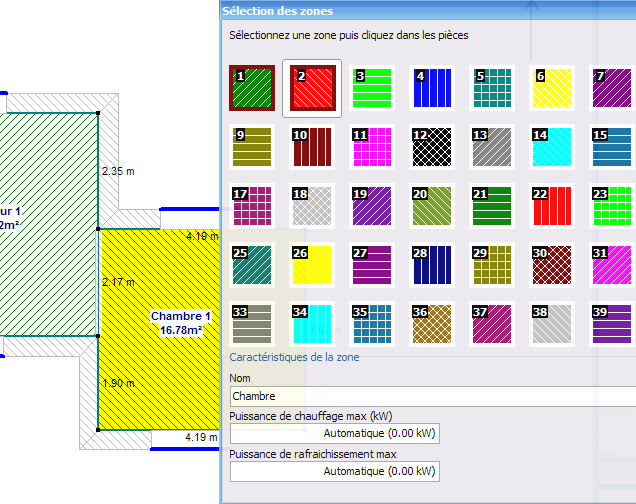Choose zone 4 blue vertical stripes
This screenshot has height=504, width=636.
[432, 88]
